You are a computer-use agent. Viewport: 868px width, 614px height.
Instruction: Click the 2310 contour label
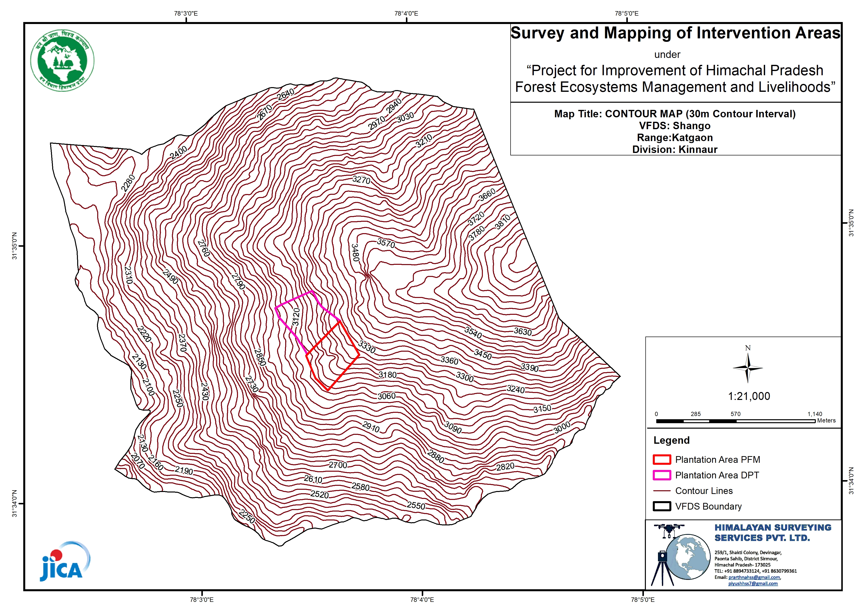point(129,275)
